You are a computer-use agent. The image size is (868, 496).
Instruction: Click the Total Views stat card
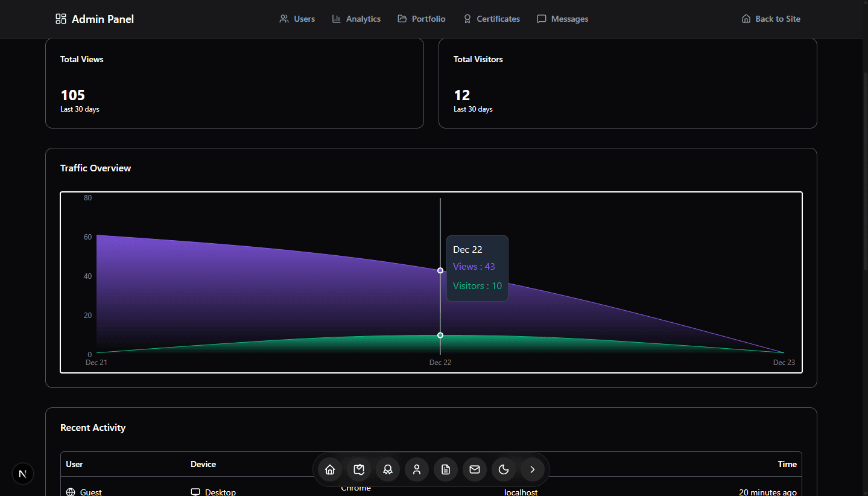coord(234,83)
